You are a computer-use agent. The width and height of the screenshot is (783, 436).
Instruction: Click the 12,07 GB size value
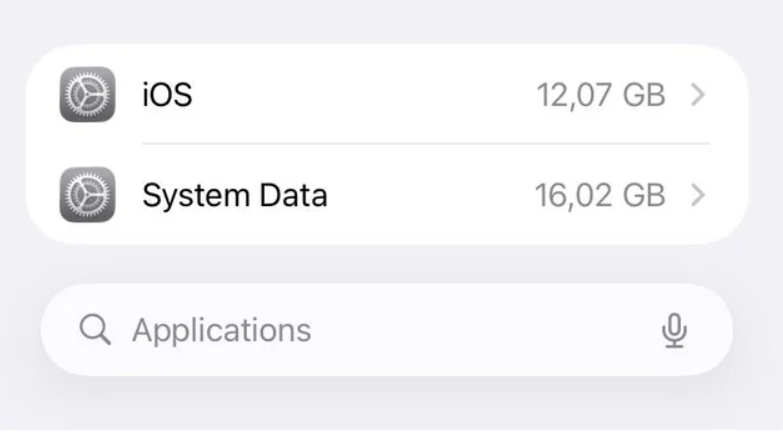[600, 95]
